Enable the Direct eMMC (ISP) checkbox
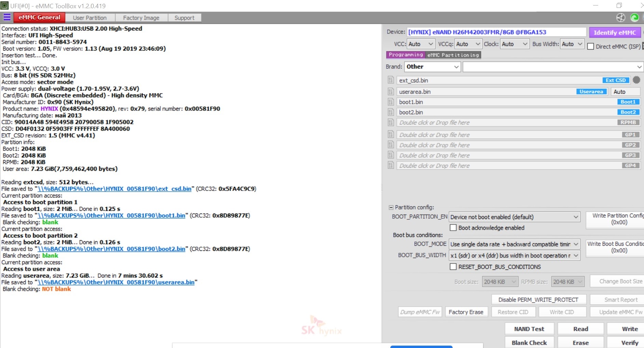Viewport: 644px width, 348px height. point(590,47)
